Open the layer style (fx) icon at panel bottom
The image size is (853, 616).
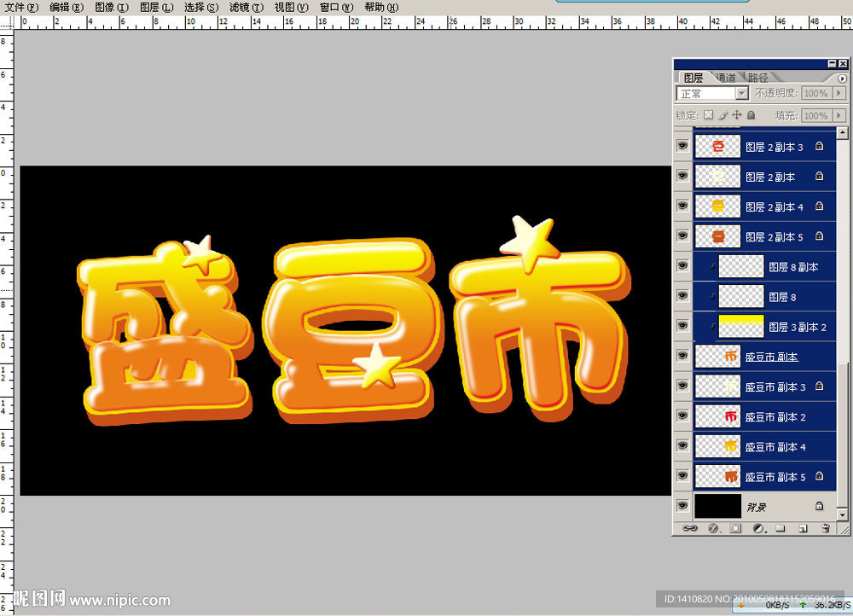click(x=711, y=528)
